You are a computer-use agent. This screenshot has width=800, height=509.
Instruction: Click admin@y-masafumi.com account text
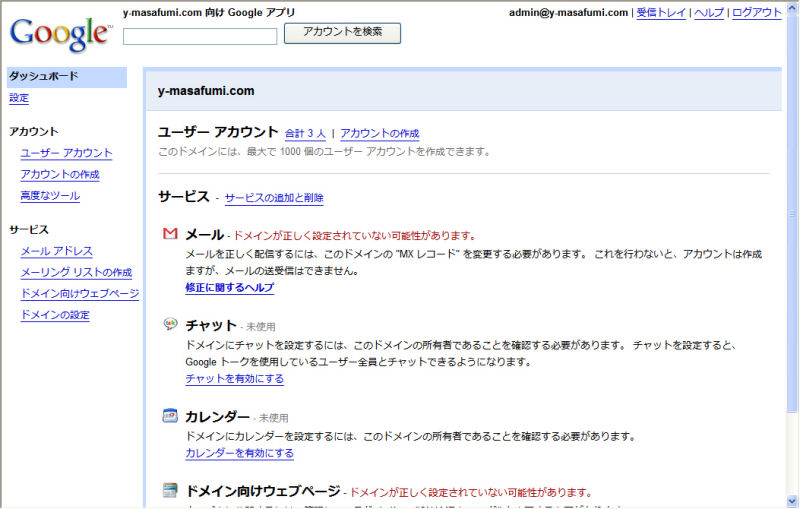coord(568,13)
